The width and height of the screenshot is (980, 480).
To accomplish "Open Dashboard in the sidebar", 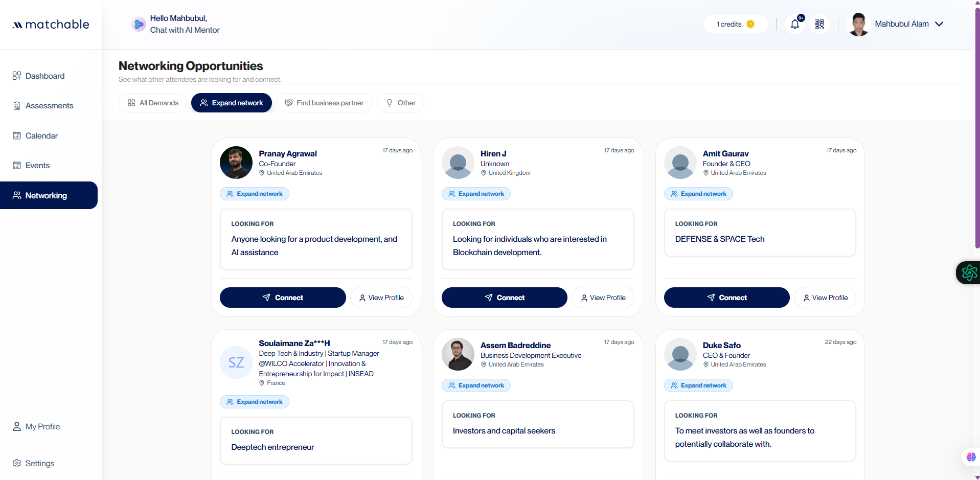I will point(44,76).
